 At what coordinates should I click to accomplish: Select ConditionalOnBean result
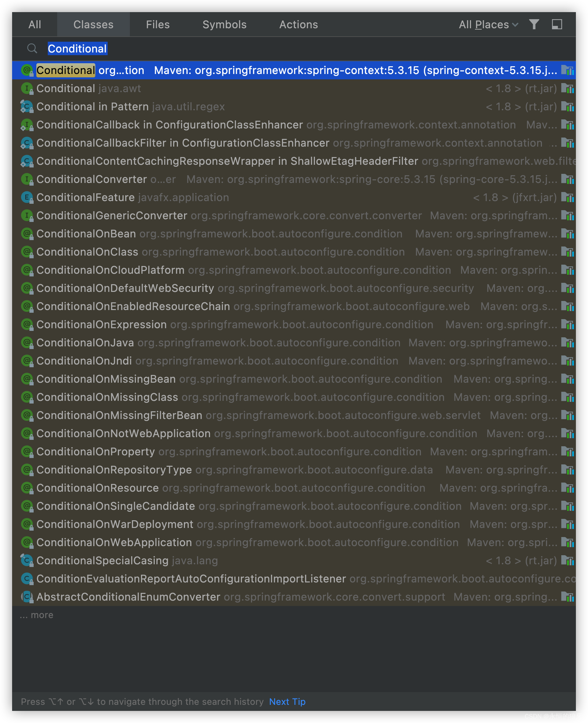[294, 234]
